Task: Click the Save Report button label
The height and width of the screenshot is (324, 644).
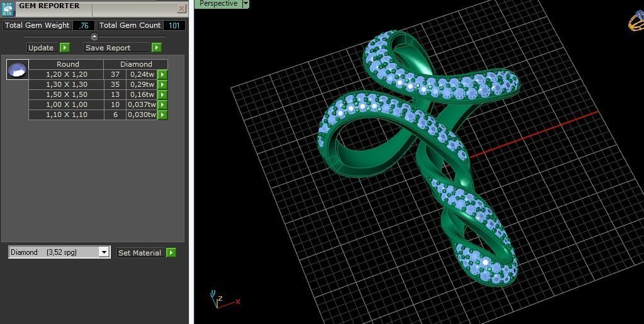Action: click(x=118, y=48)
